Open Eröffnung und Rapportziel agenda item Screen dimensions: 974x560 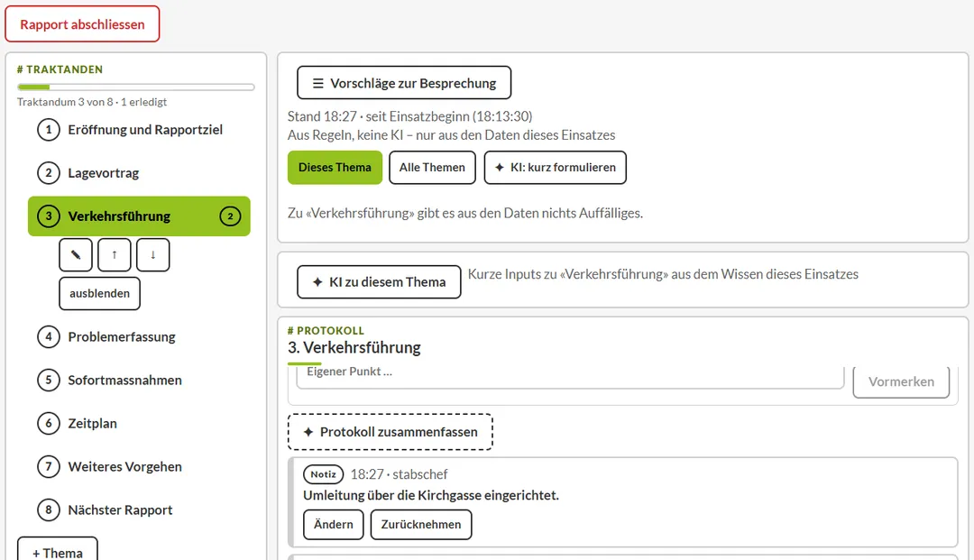point(139,130)
